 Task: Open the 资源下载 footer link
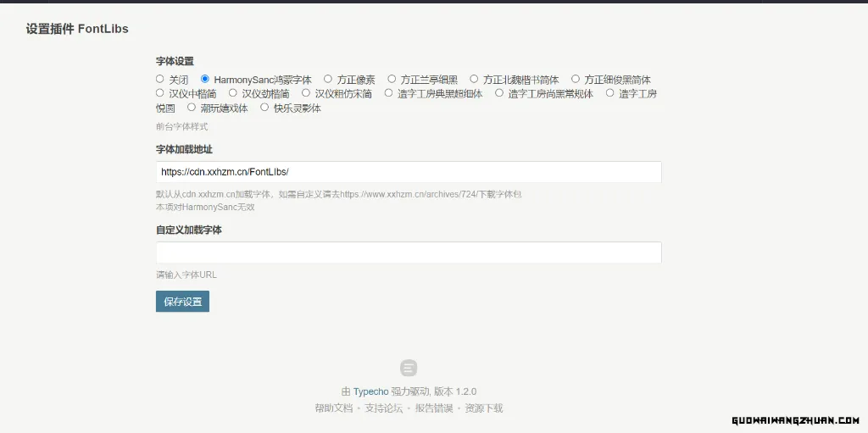tap(484, 408)
